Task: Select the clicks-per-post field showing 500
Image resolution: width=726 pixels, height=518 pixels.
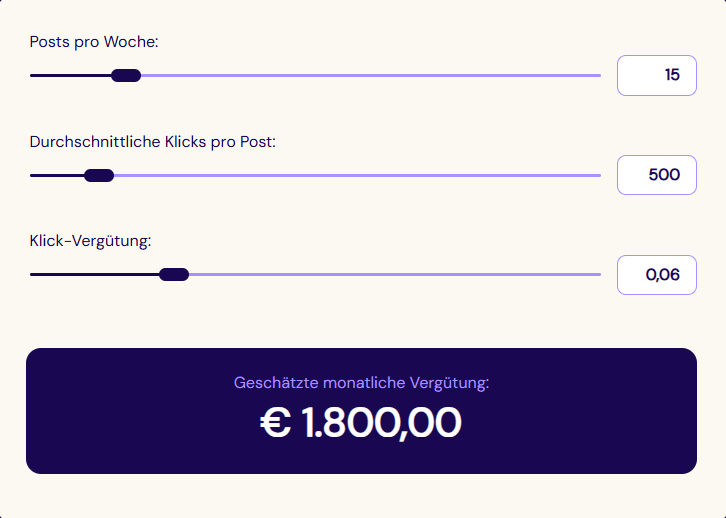Action: (656, 175)
